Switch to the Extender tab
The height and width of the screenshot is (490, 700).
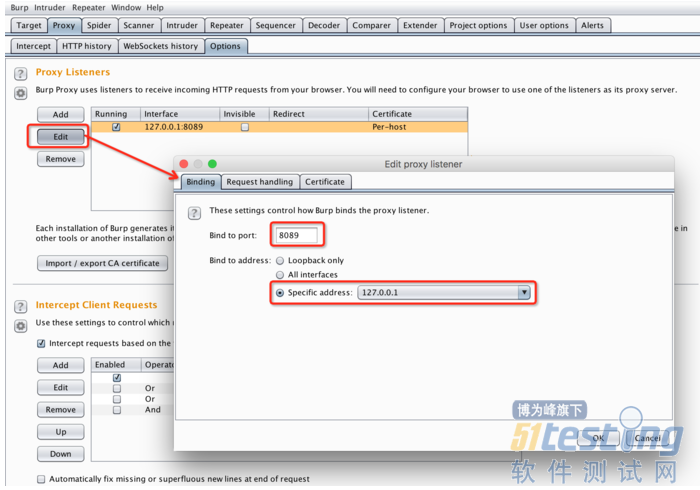(420, 25)
